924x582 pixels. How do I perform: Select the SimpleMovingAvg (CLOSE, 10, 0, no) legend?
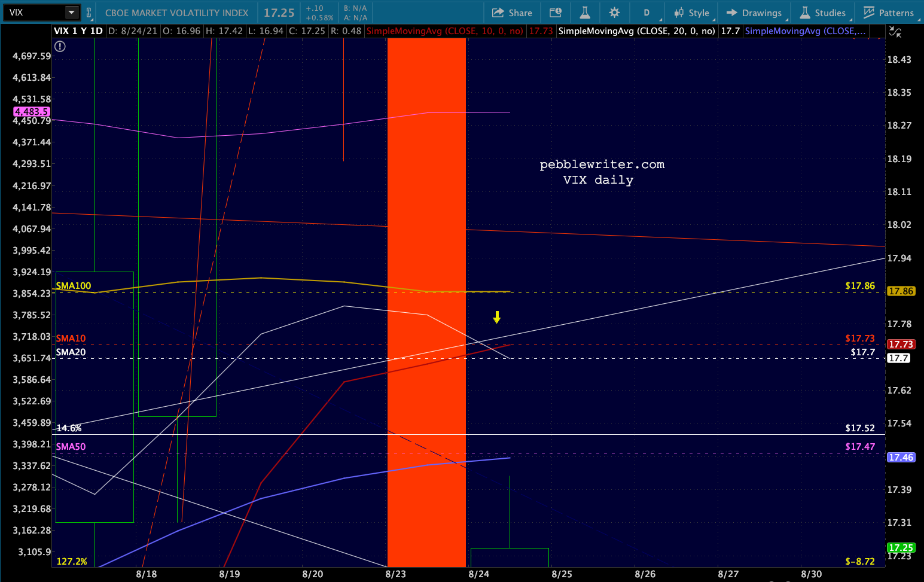point(444,31)
